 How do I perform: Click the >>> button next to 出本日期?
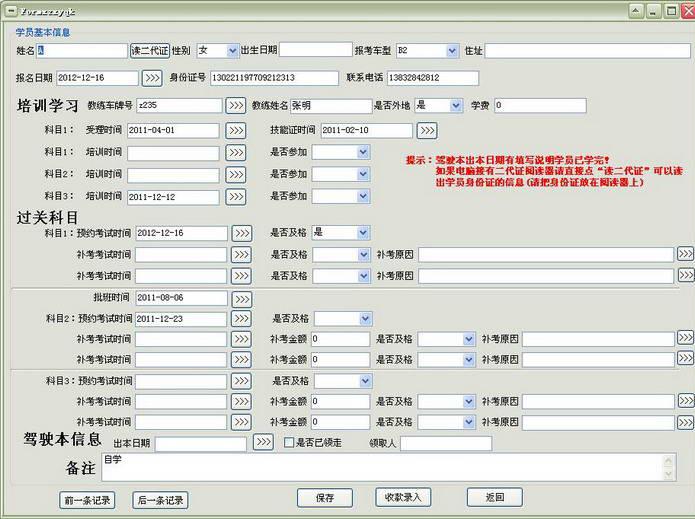263,442
